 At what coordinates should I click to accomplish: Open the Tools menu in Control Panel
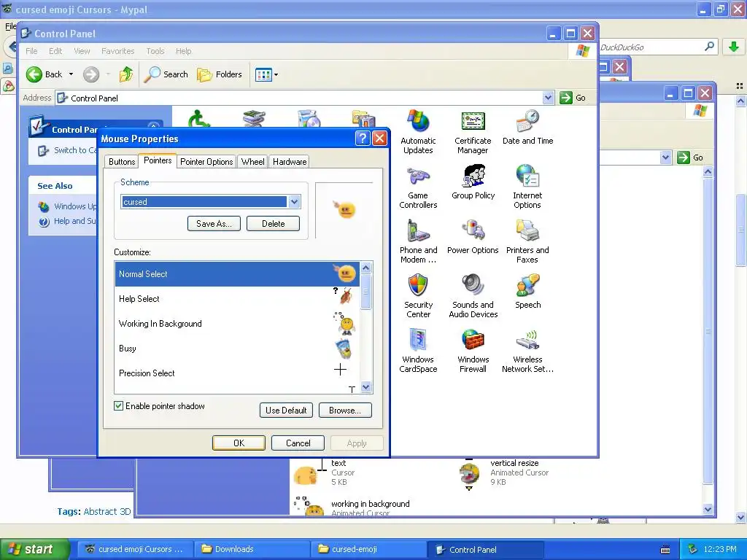tap(155, 51)
